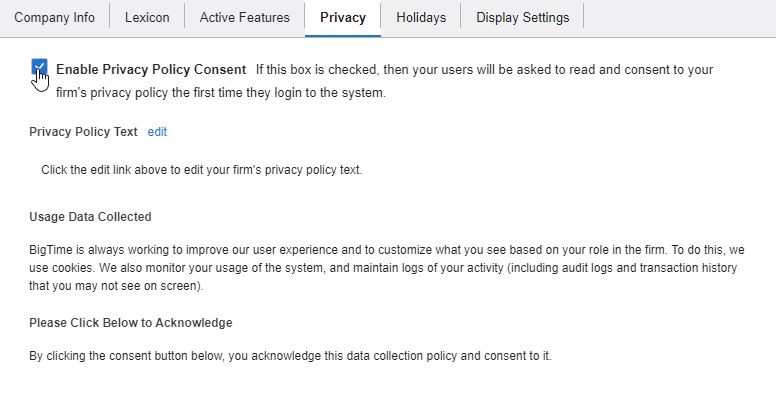This screenshot has height=401, width=776.
Task: Click the Please Click Below to Acknowledge heading
Action: click(131, 323)
